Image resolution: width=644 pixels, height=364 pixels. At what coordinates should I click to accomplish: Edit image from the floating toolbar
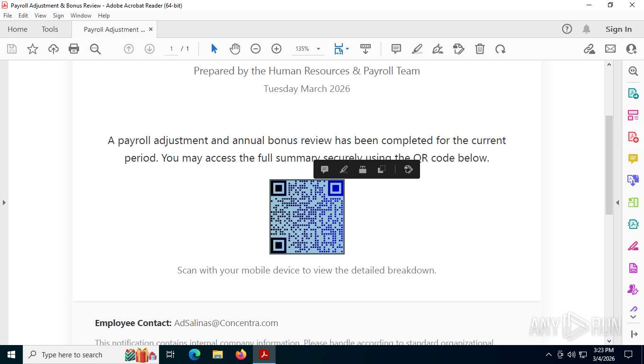(408, 169)
